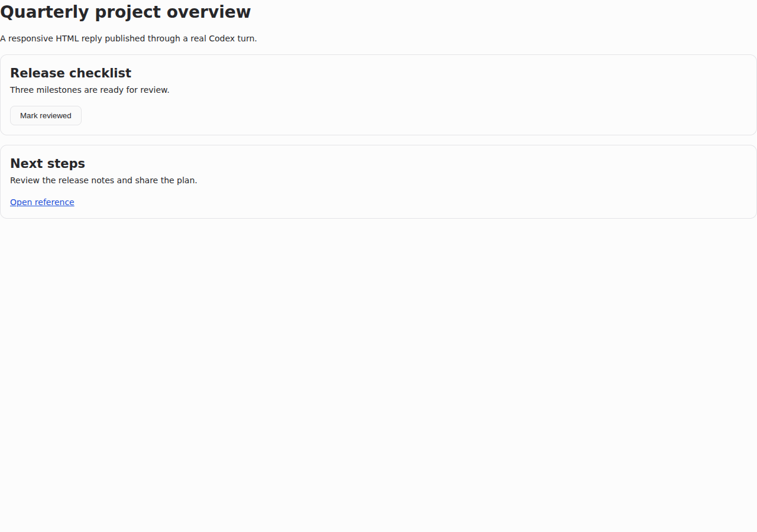Viewport: 757px width, 532px height.
Task: Click the Mark reviewed button
Action: point(46,116)
